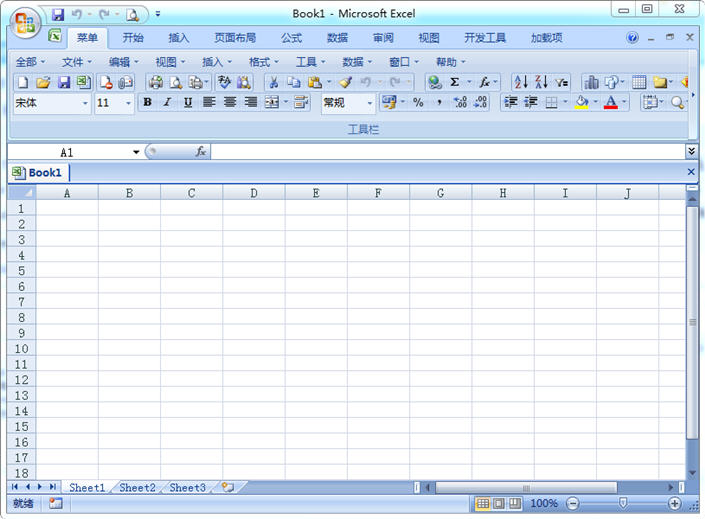This screenshot has height=519, width=705.
Task: Click the Office button logo
Action: point(24,22)
